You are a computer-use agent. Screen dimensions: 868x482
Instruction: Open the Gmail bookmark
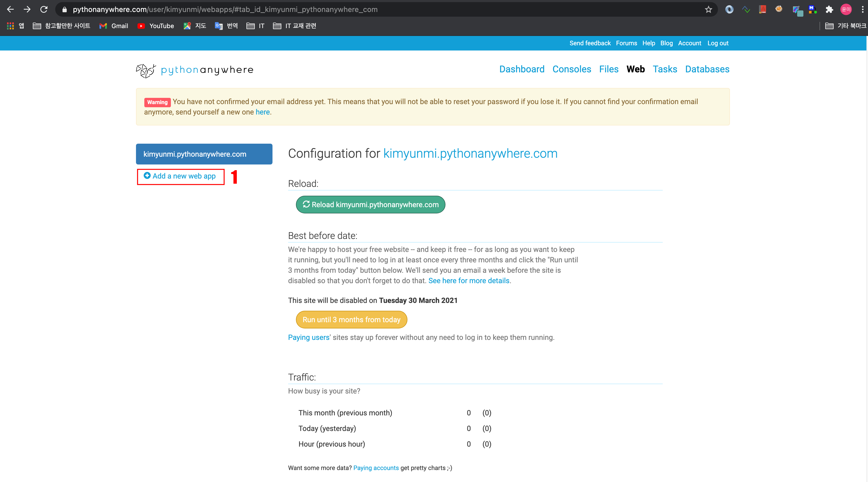pyautogui.click(x=114, y=26)
